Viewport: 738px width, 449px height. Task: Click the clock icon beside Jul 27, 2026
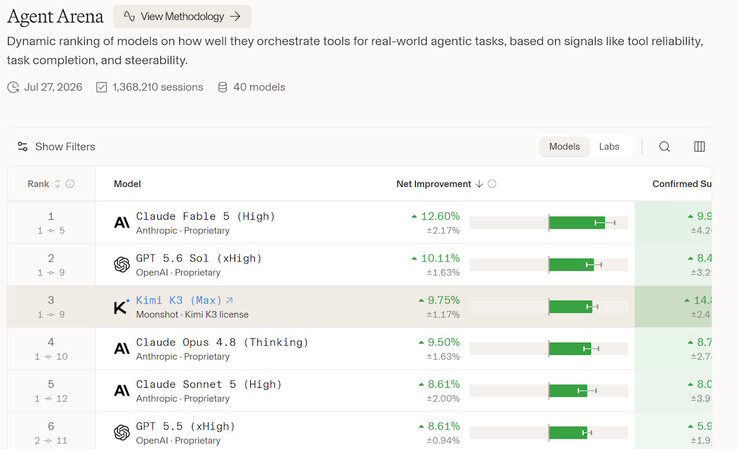pyautogui.click(x=13, y=88)
